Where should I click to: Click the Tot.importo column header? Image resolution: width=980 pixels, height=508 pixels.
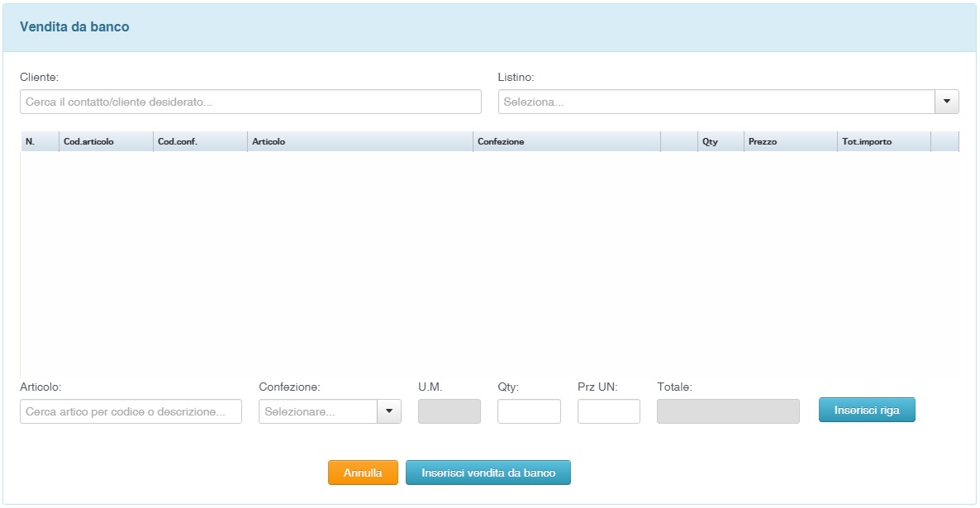point(882,141)
